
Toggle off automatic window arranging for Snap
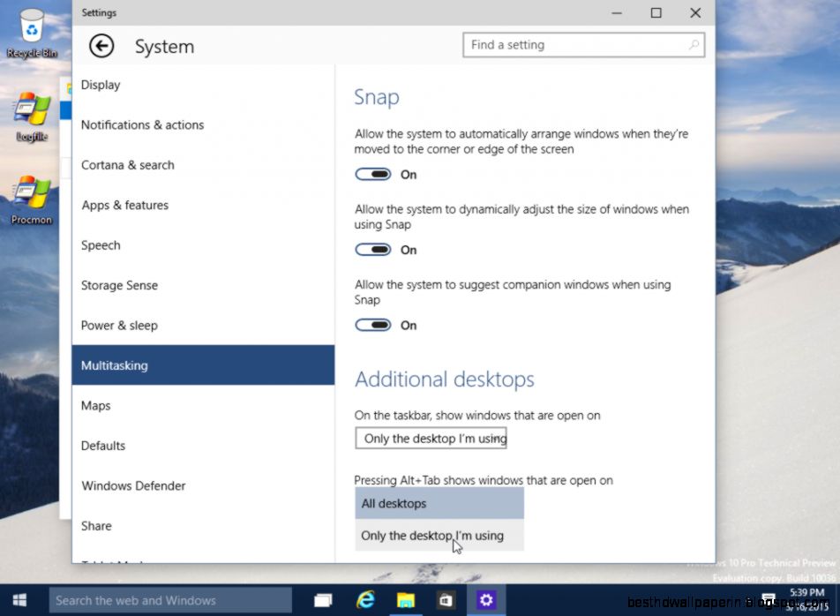click(x=372, y=174)
